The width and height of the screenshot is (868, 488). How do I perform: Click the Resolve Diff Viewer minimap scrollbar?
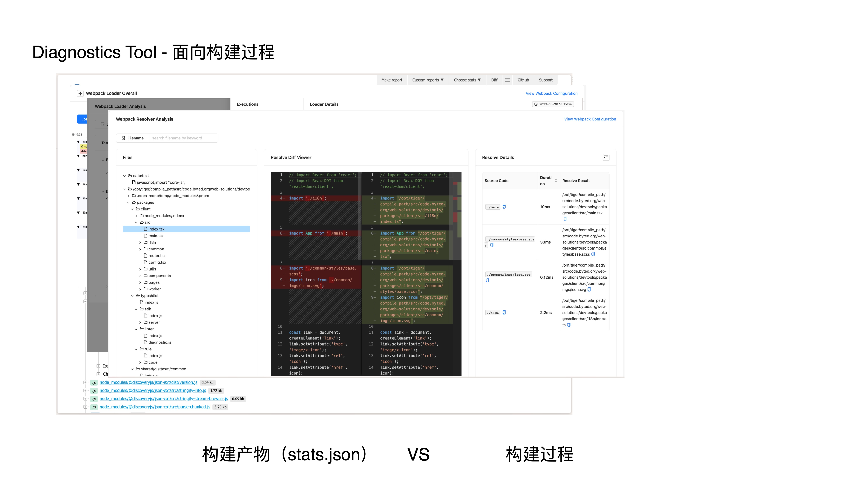[457, 216]
